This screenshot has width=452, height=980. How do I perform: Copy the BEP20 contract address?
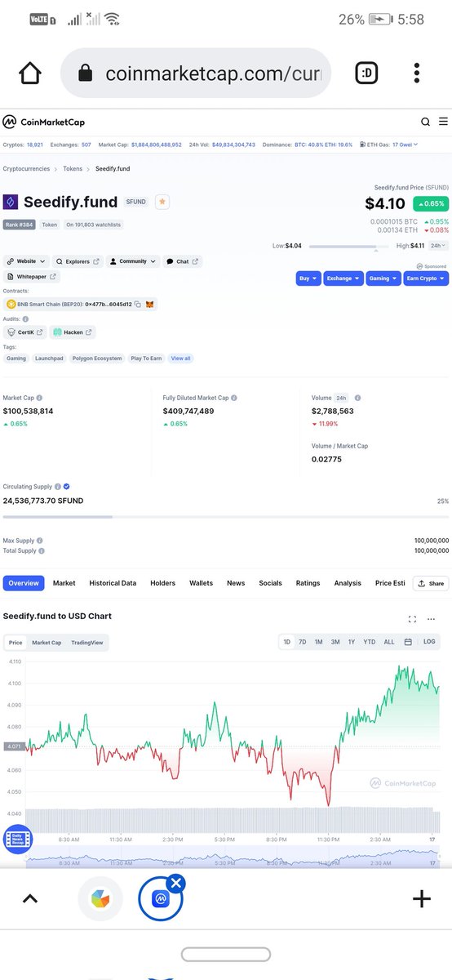[138, 304]
